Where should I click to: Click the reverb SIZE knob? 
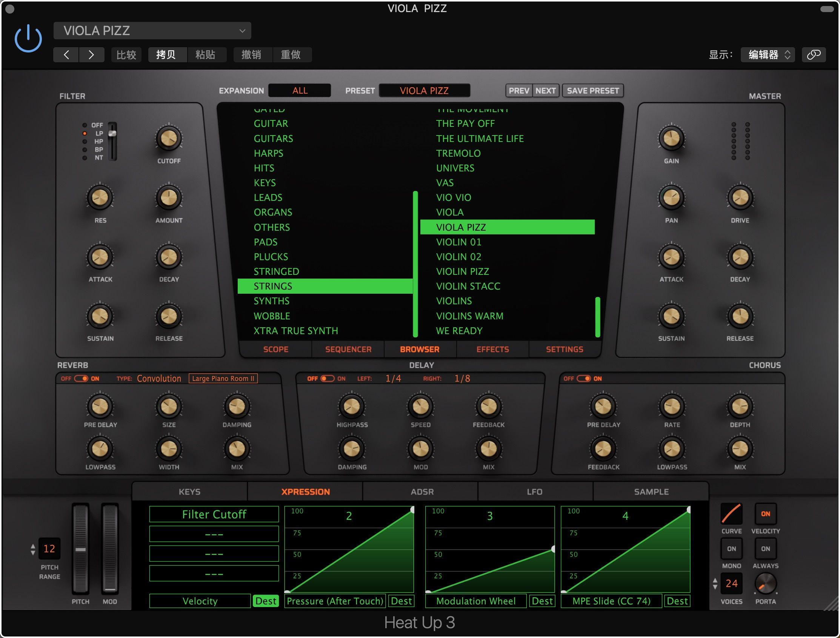coord(169,407)
